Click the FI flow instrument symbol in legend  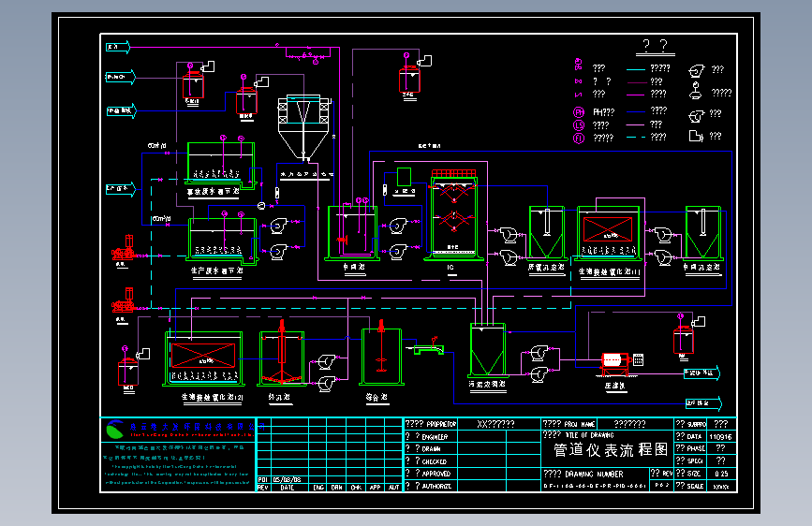579,139
